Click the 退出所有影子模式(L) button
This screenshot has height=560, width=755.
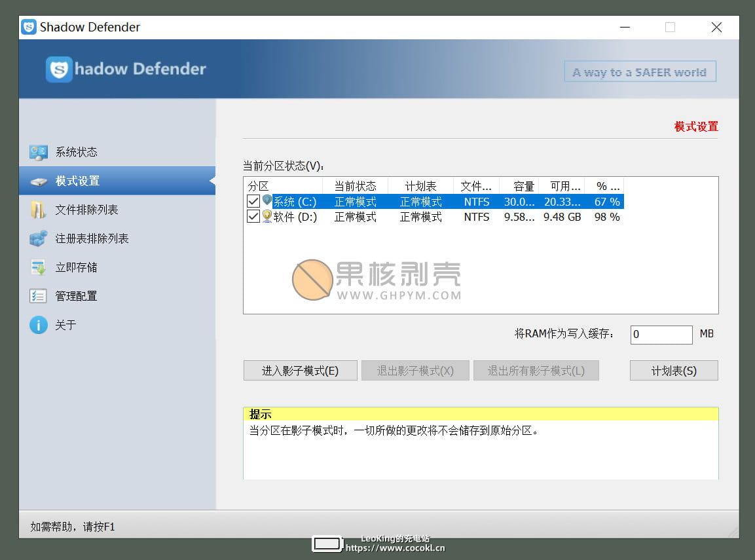(x=536, y=371)
